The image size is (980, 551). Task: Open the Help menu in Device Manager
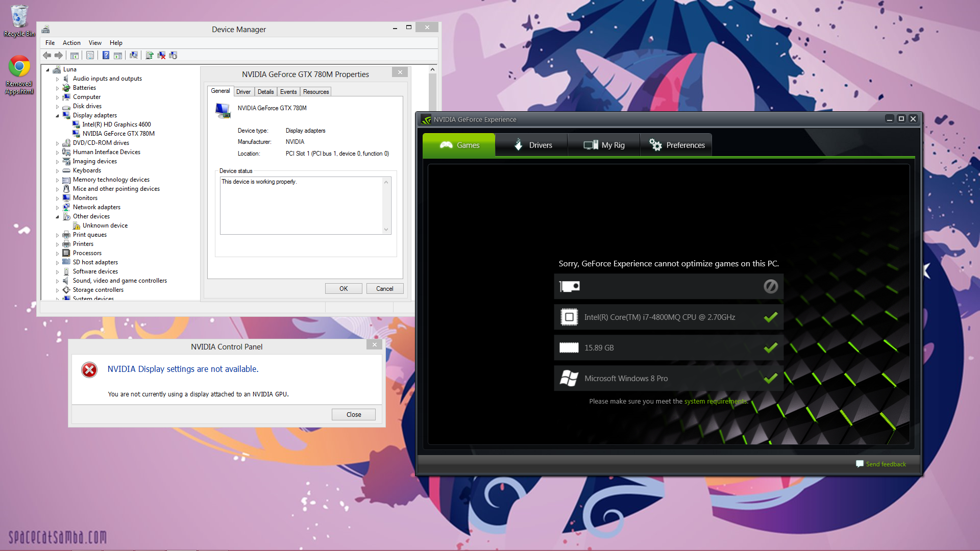coord(116,43)
